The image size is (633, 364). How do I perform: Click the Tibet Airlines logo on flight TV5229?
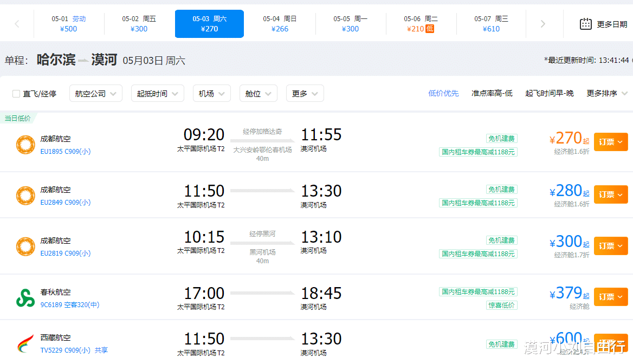click(25, 344)
